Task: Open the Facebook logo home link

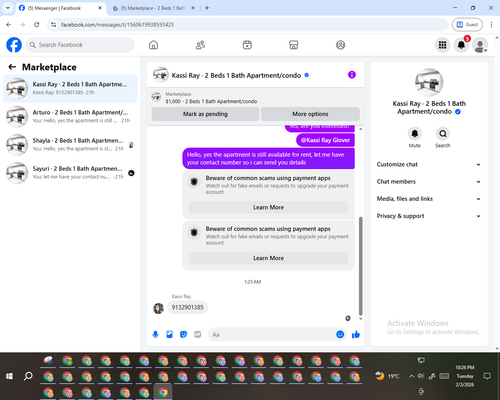Action: click(14, 45)
